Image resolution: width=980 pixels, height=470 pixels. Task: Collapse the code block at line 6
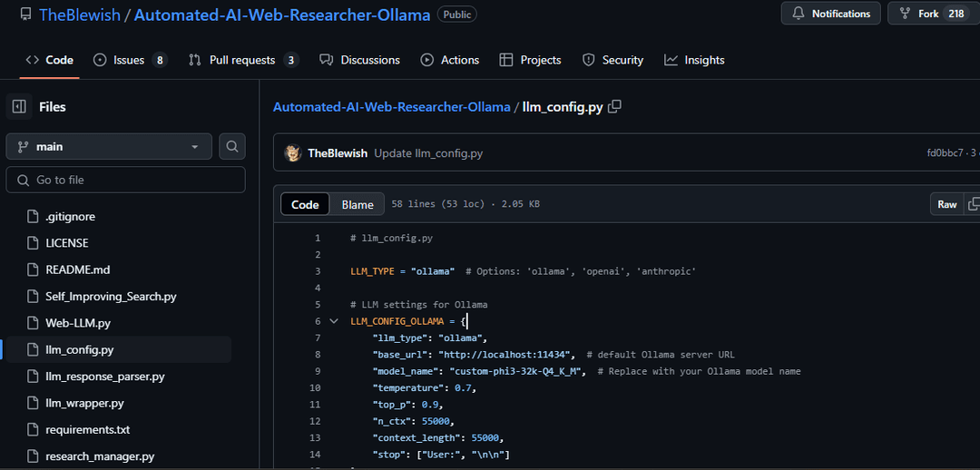(333, 321)
